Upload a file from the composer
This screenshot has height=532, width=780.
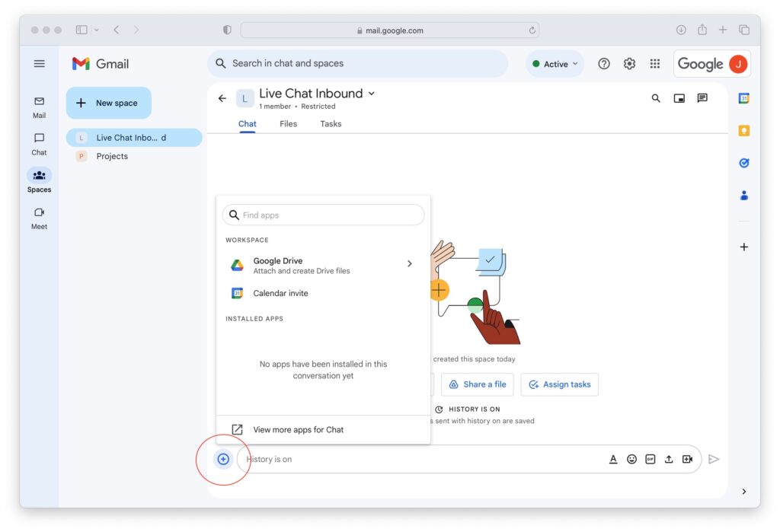tap(669, 459)
